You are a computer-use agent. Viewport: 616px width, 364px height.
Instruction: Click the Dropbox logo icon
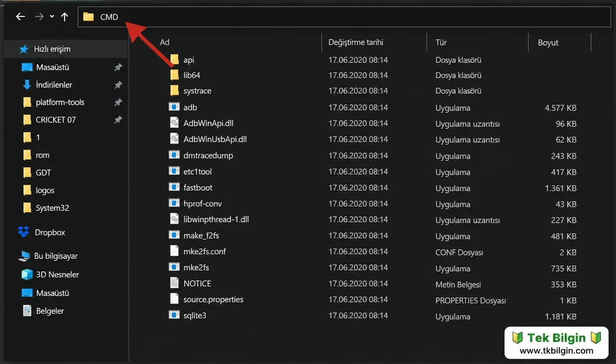(24, 232)
